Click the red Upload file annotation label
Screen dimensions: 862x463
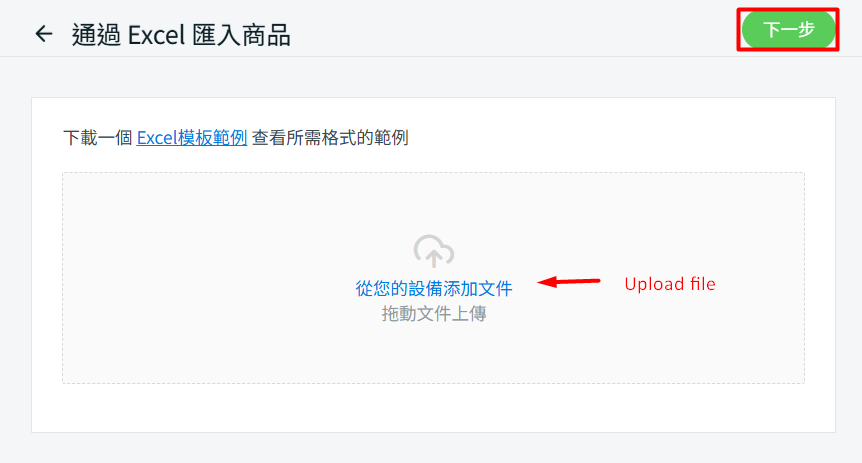(670, 284)
